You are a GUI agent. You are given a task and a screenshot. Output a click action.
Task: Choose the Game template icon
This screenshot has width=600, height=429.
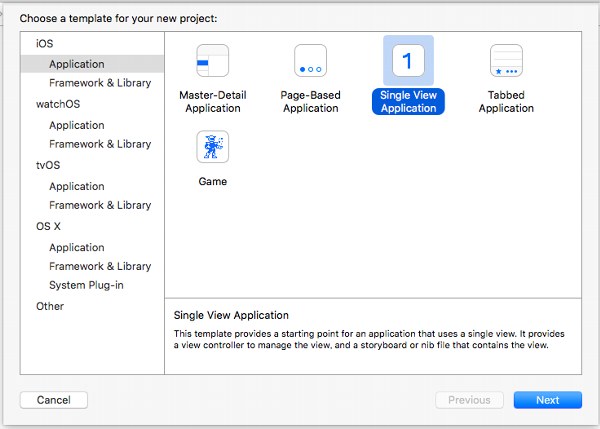pos(212,148)
